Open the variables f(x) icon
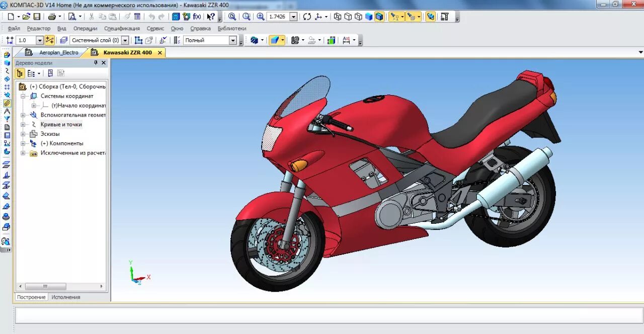Image resolution: width=644 pixels, height=334 pixels. [197, 17]
